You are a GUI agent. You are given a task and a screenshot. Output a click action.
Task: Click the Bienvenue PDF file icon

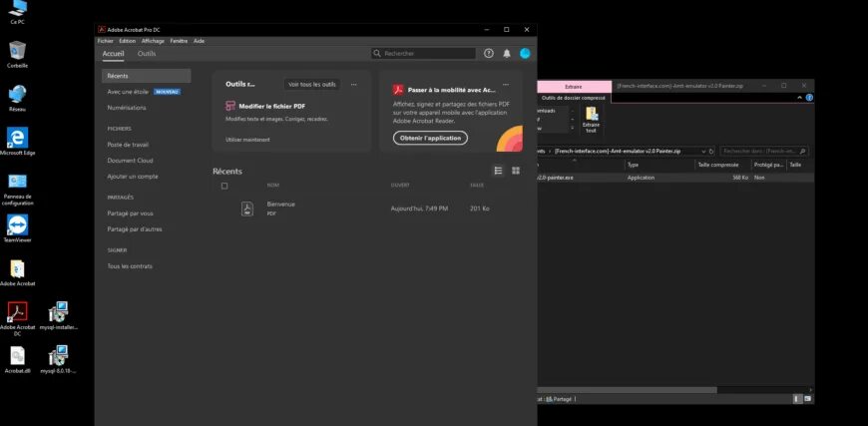(x=246, y=209)
